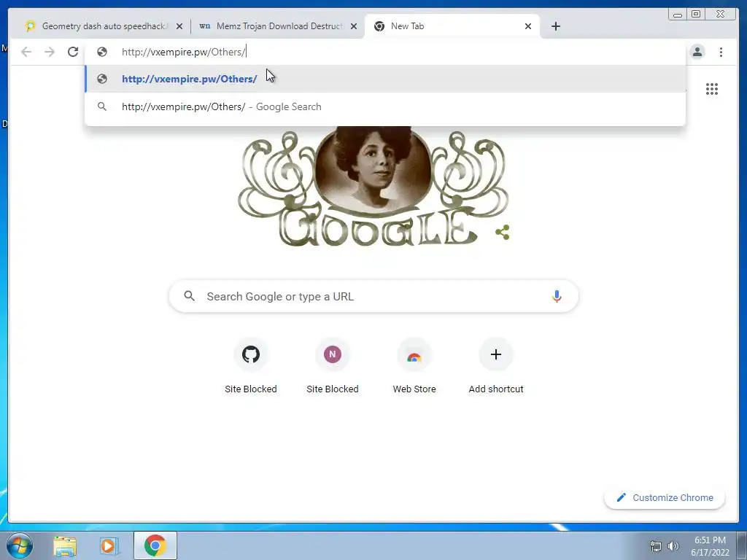Screen dimensions: 747x560
Task: Switch to the Geometry dash auto speedhack tab
Action: pyautogui.click(x=104, y=26)
